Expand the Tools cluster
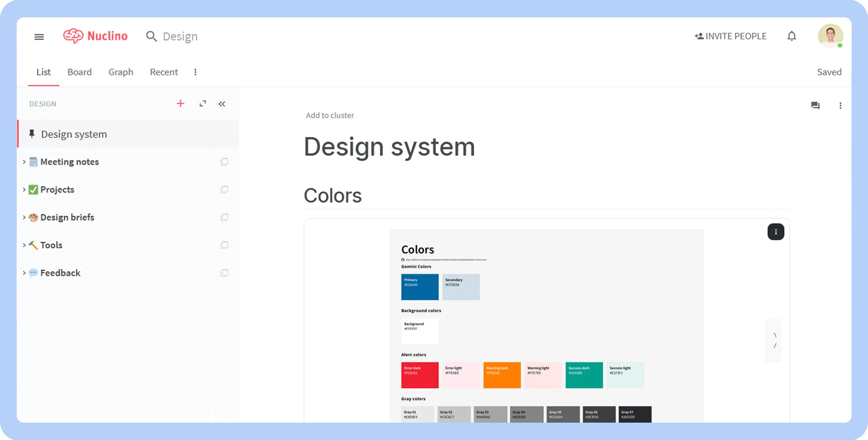The image size is (868, 440). tap(24, 245)
